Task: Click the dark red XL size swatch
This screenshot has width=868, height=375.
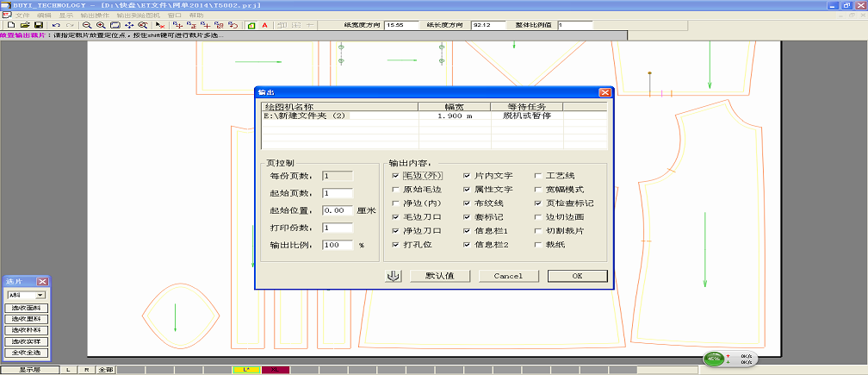Action: tap(276, 370)
